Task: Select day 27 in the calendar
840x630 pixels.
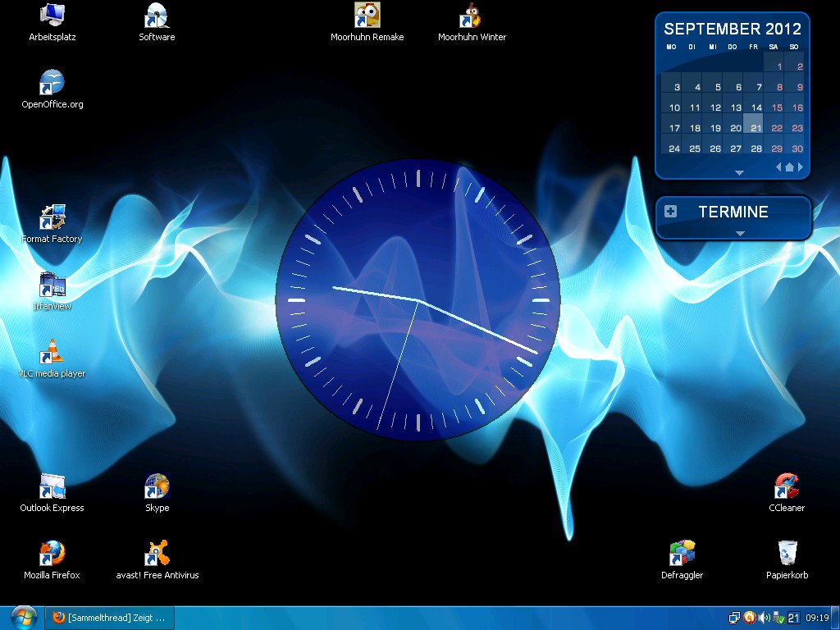Action: (733, 144)
